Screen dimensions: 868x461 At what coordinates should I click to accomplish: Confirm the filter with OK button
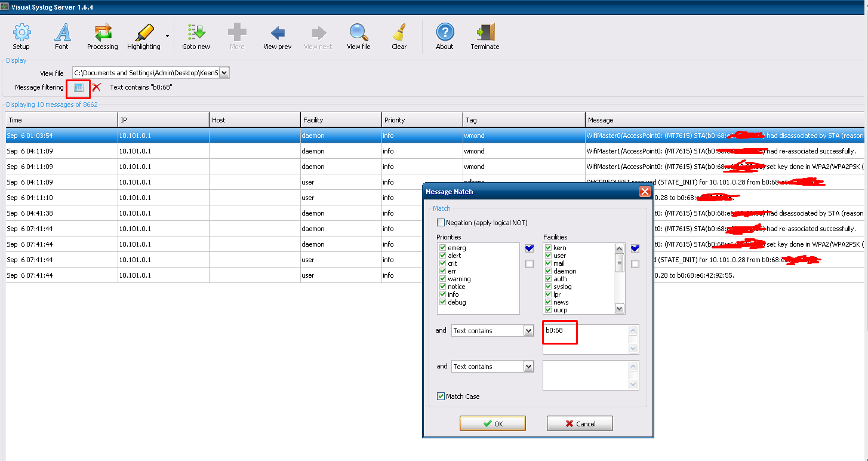tap(493, 423)
